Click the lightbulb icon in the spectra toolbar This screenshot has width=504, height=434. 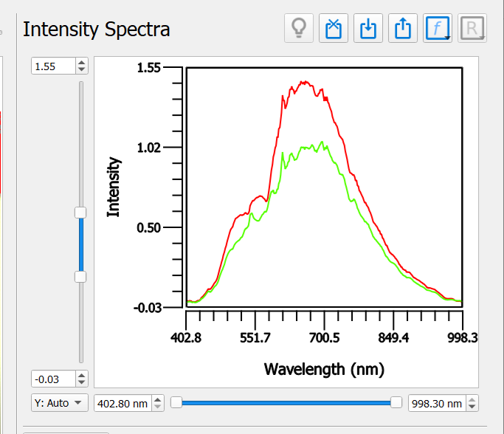coord(299,29)
